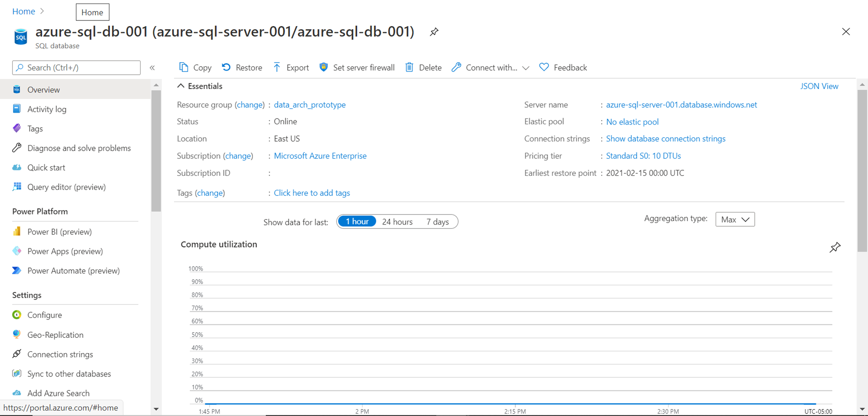Click the No elastic pool link

click(x=632, y=122)
